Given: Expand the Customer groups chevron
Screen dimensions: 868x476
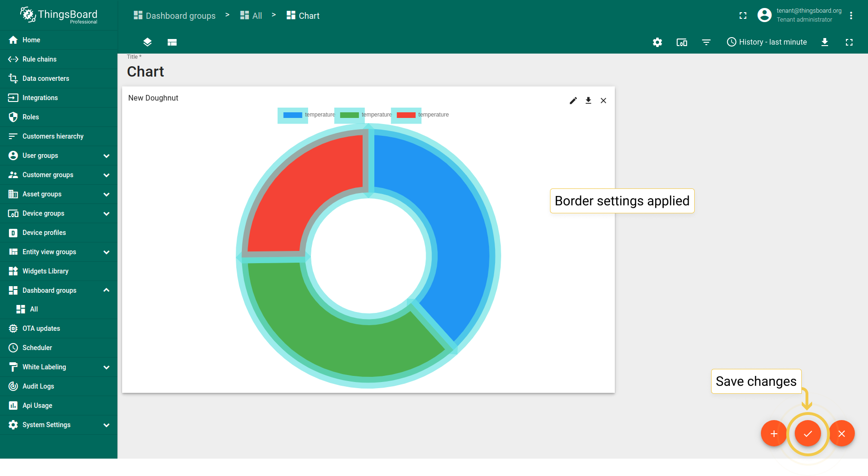Looking at the screenshot, I should coord(107,175).
